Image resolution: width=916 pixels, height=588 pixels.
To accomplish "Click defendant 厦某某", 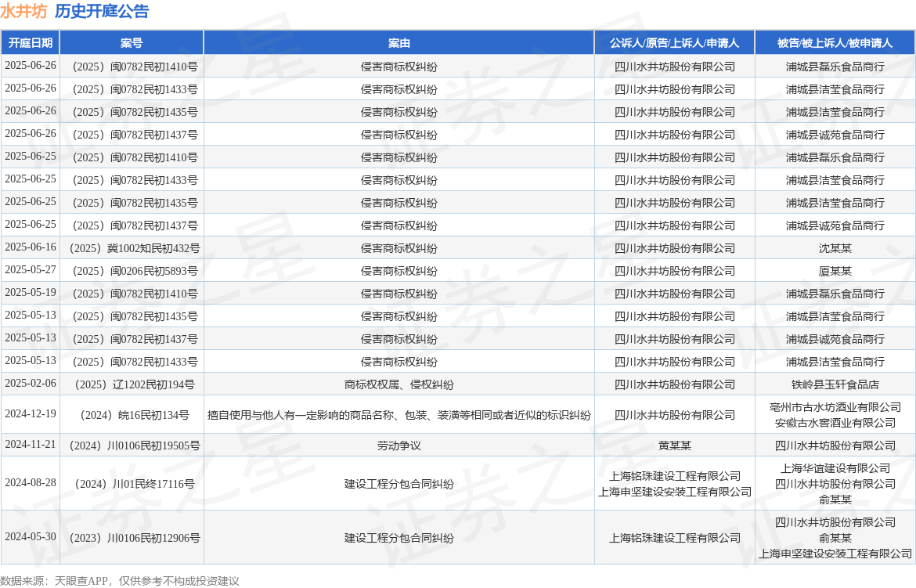I will point(835,271).
